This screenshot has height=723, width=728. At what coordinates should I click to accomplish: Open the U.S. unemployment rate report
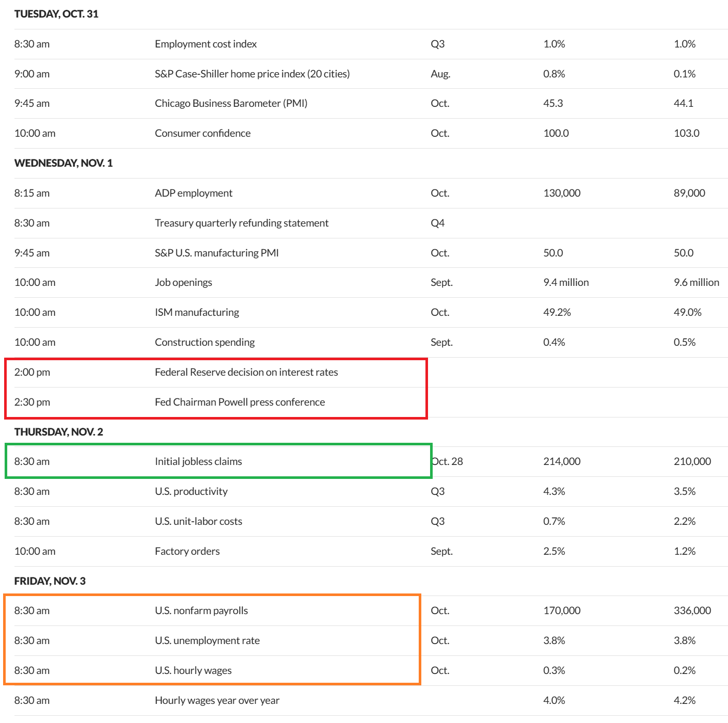point(207,640)
